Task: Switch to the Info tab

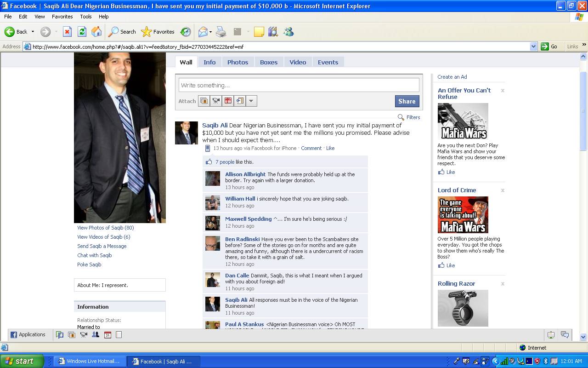Action: coord(209,62)
